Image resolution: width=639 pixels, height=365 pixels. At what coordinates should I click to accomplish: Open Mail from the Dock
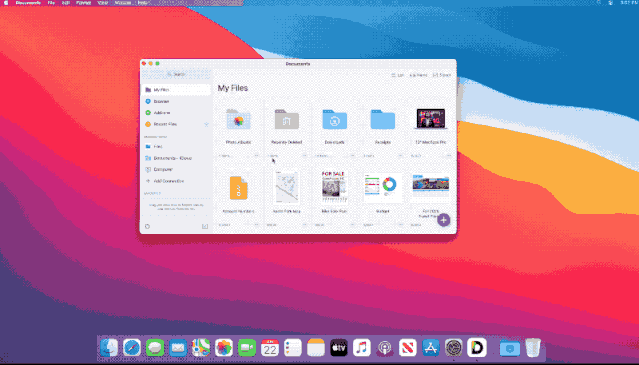178,348
